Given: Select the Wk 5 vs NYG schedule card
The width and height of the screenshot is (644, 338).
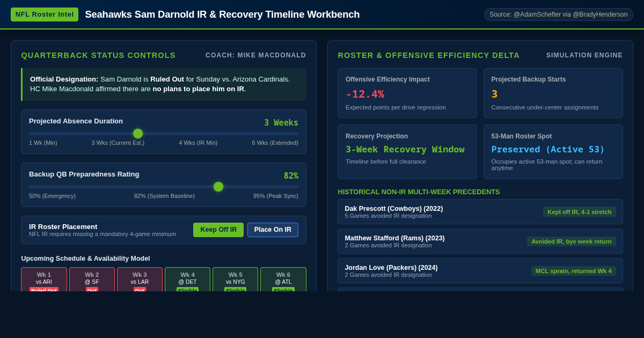Looking at the screenshot, I should pyautogui.click(x=236, y=280).
